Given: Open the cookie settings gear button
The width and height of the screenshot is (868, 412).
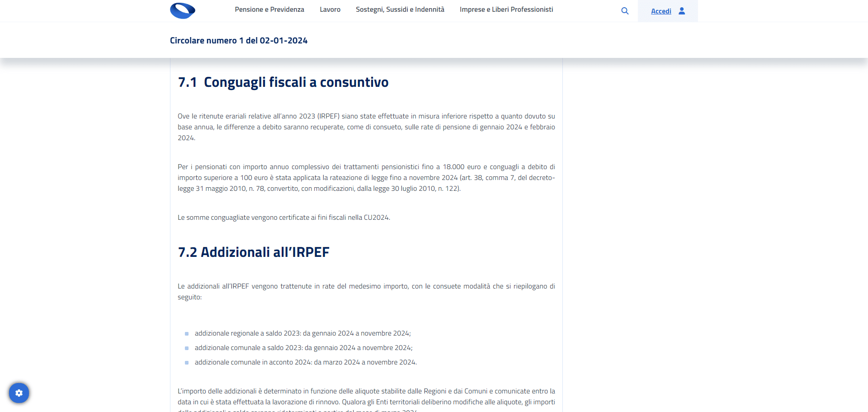Looking at the screenshot, I should click(19, 393).
